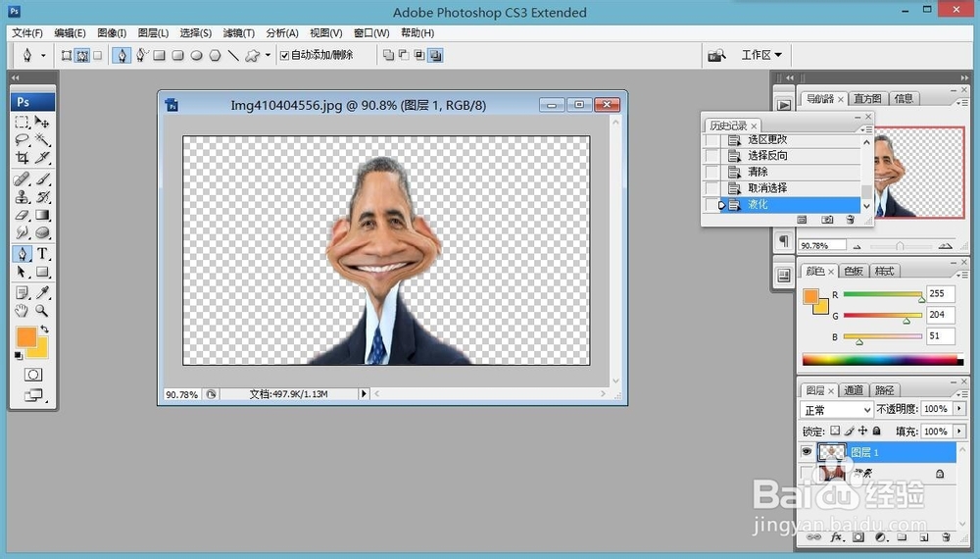The height and width of the screenshot is (559, 980).
Task: Switch to the 通道 tab
Action: pos(854,390)
